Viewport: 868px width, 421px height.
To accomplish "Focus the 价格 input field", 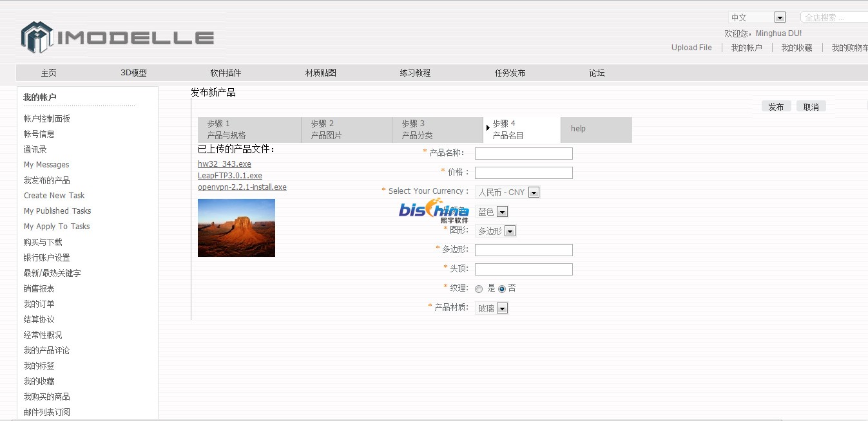I will click(524, 173).
